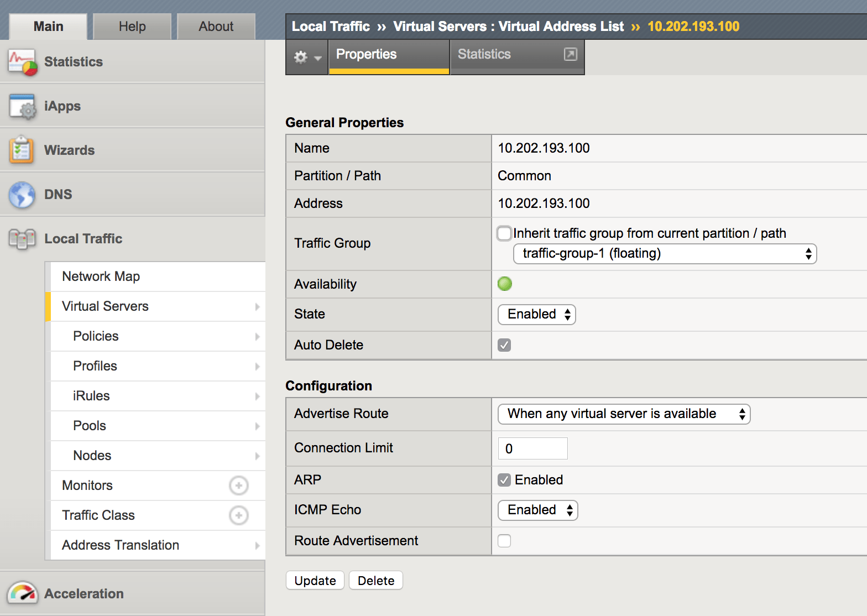Open Nodes menu item

pos(158,456)
